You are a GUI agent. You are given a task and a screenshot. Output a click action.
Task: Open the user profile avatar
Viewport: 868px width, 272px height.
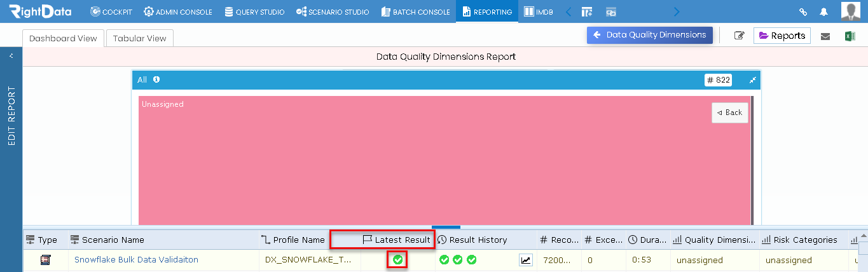pyautogui.click(x=851, y=11)
